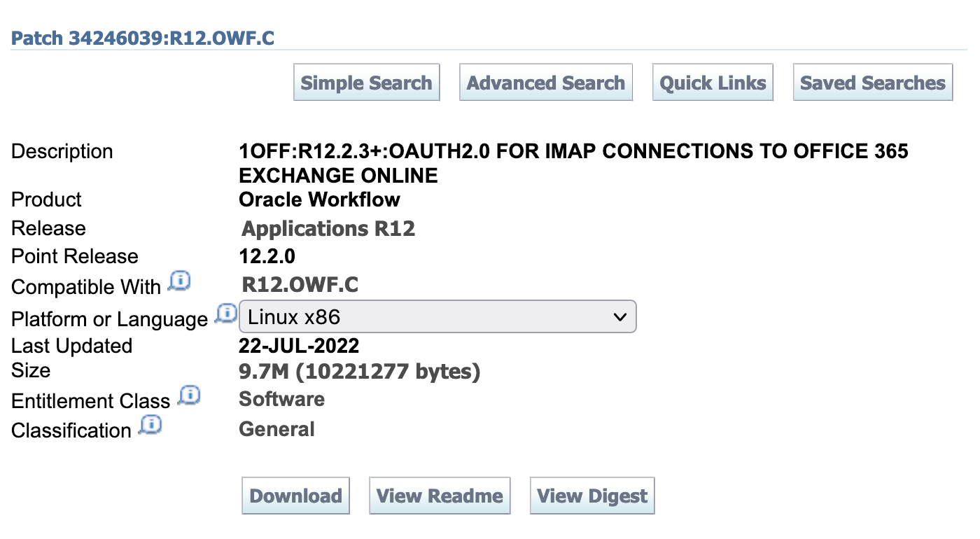This screenshot has height=539, width=980.
Task: Click the Entitlement Class label
Action: tap(91, 401)
